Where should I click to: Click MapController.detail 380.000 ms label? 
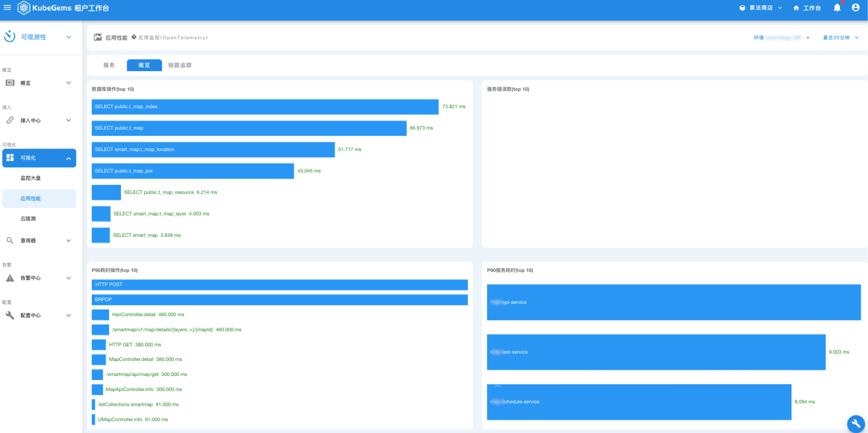pyautogui.click(x=146, y=359)
